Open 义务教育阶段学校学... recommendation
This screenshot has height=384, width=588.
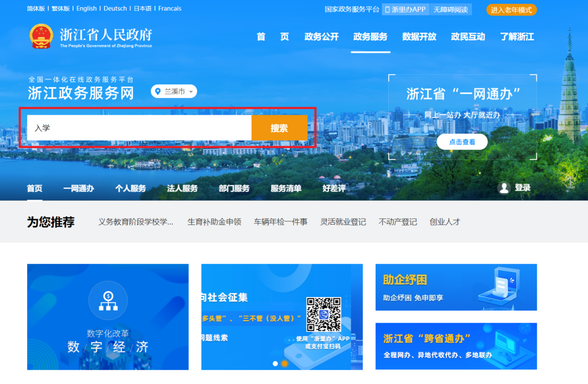coord(136,222)
